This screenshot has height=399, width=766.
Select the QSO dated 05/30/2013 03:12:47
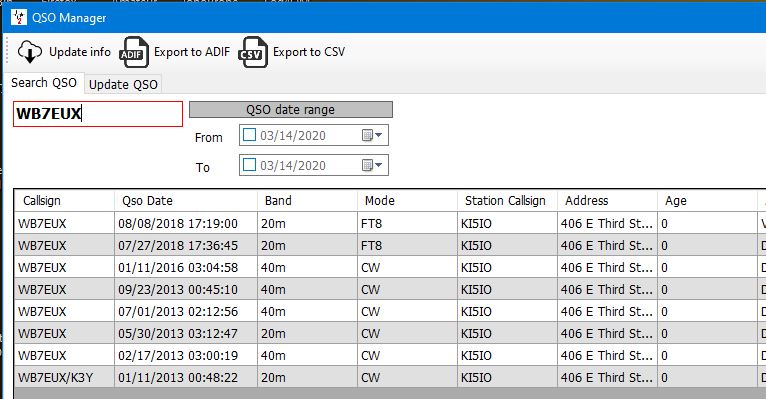pos(390,333)
